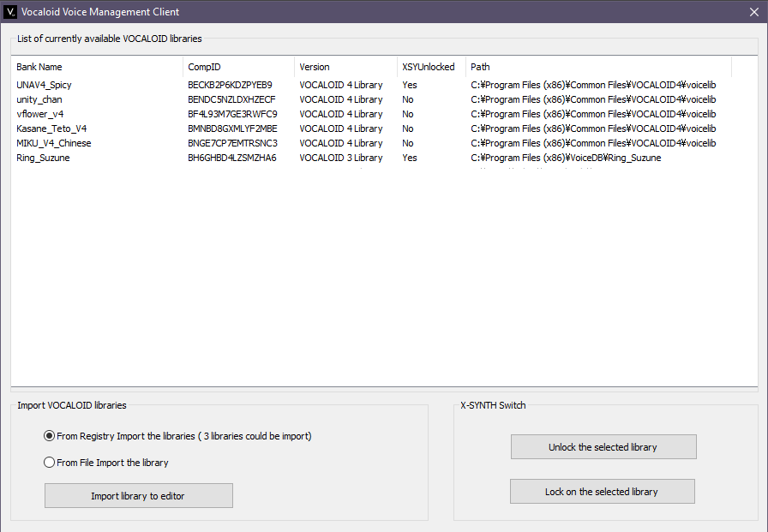
Task: Select the Ring_Suzune VOCALOID 3 library
Action: [x=43, y=158]
